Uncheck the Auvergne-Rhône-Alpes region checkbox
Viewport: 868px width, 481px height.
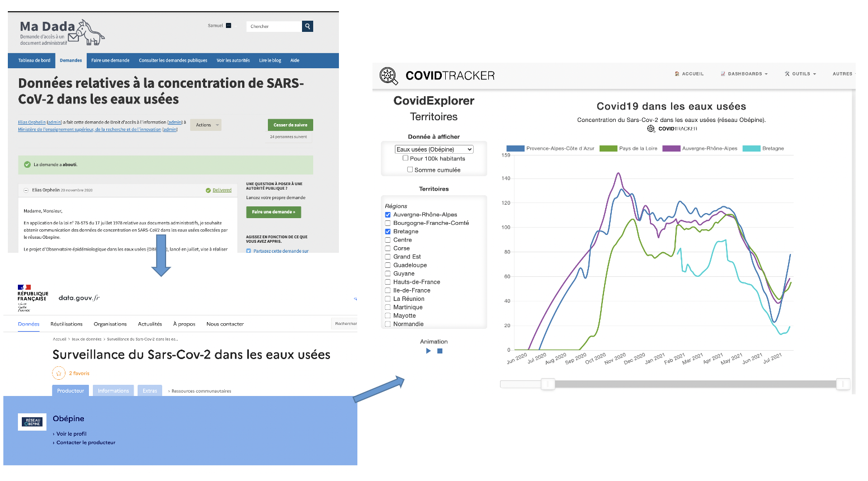click(x=388, y=215)
